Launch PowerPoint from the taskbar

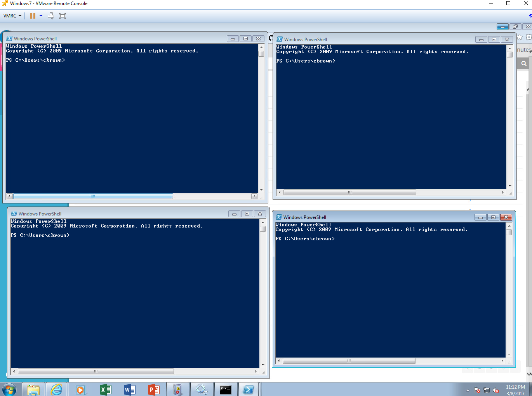tap(154, 389)
